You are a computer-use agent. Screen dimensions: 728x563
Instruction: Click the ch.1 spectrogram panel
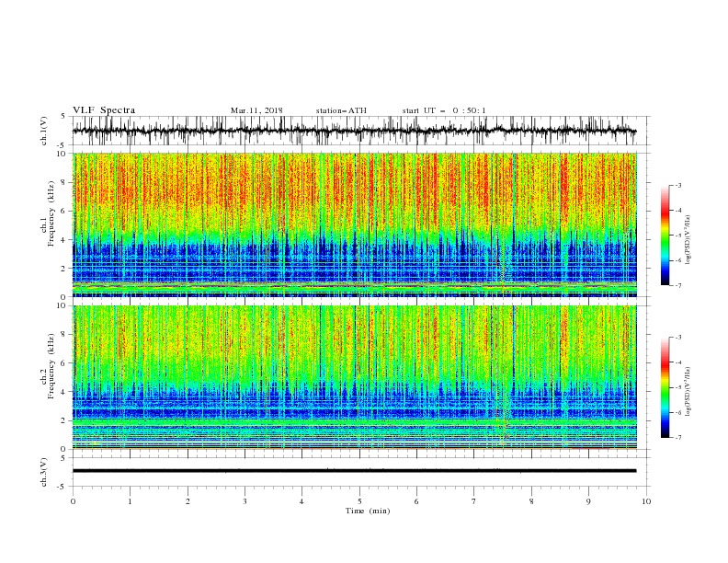[355, 224]
